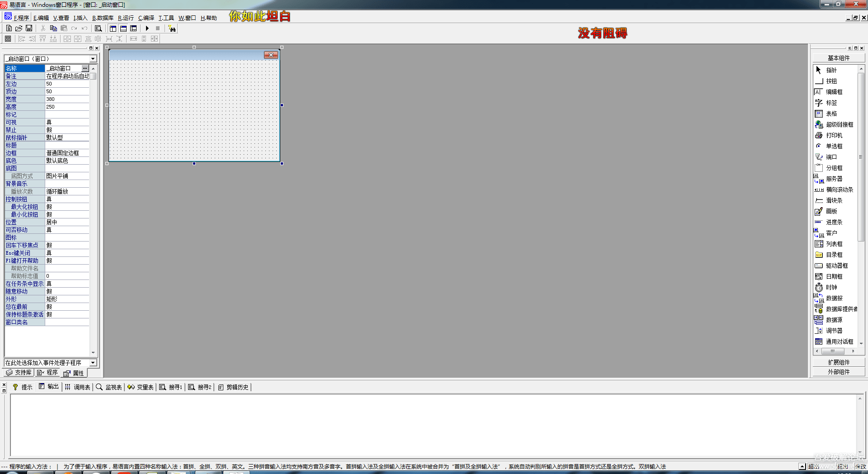
Task: Toggle the third panel layout toolbar button
Action: [x=133, y=28]
